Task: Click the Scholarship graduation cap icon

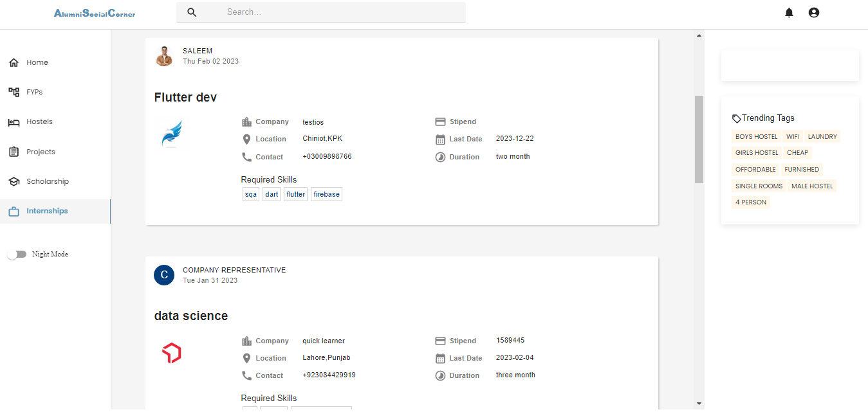Action: click(14, 182)
